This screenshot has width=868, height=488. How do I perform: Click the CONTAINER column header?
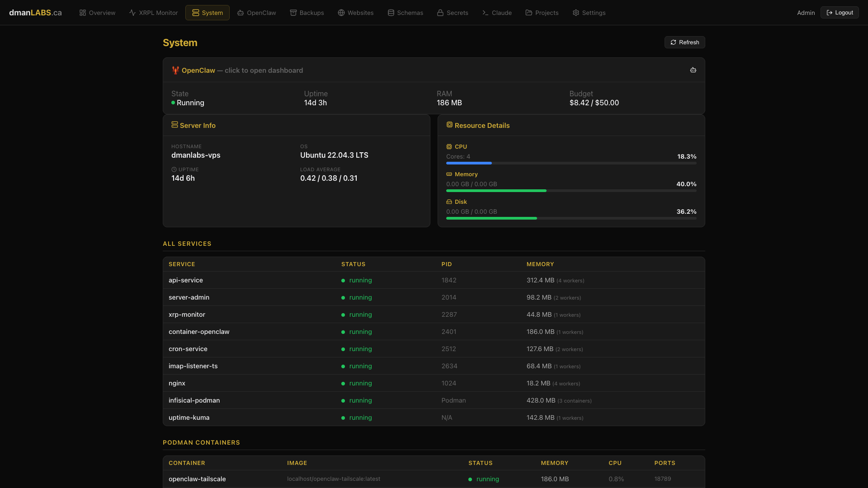coord(187,463)
